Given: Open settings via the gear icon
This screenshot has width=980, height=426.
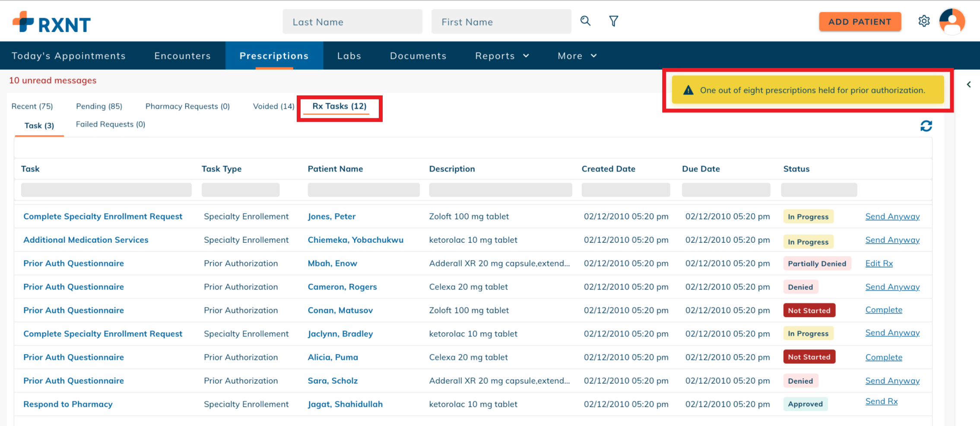Looking at the screenshot, I should pyautogui.click(x=924, y=21).
